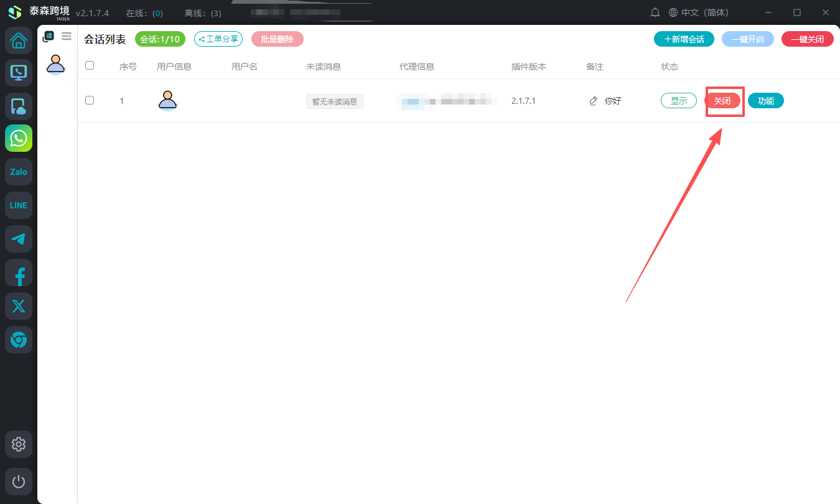Viewport: 840px width, 504px height.
Task: Select the X (Twitter) sidebar icon
Action: pos(19,306)
